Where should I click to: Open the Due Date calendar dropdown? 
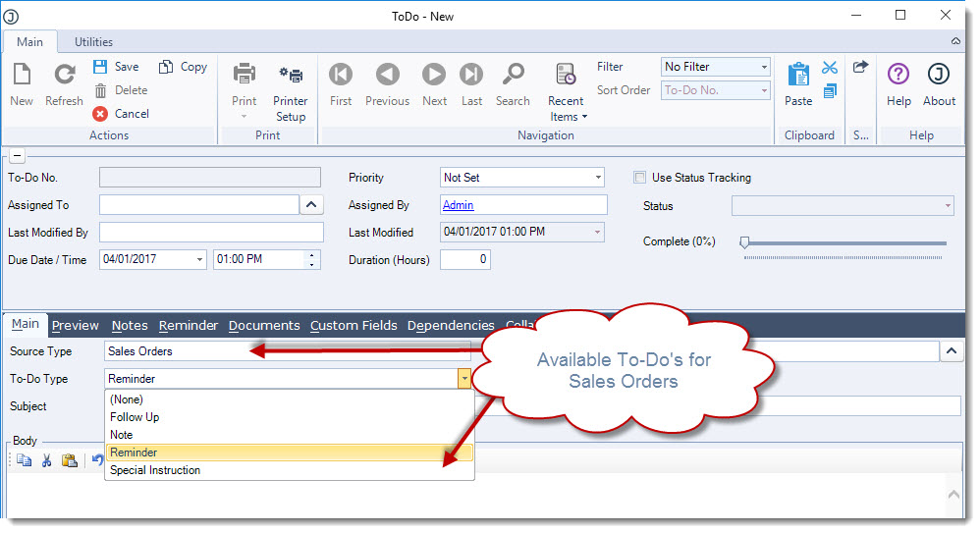pyautogui.click(x=199, y=259)
